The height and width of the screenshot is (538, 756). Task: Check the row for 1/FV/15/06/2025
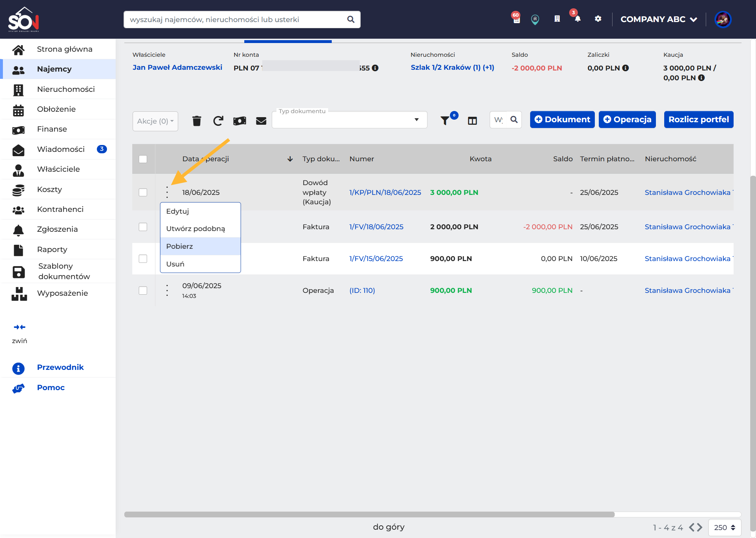(x=143, y=259)
